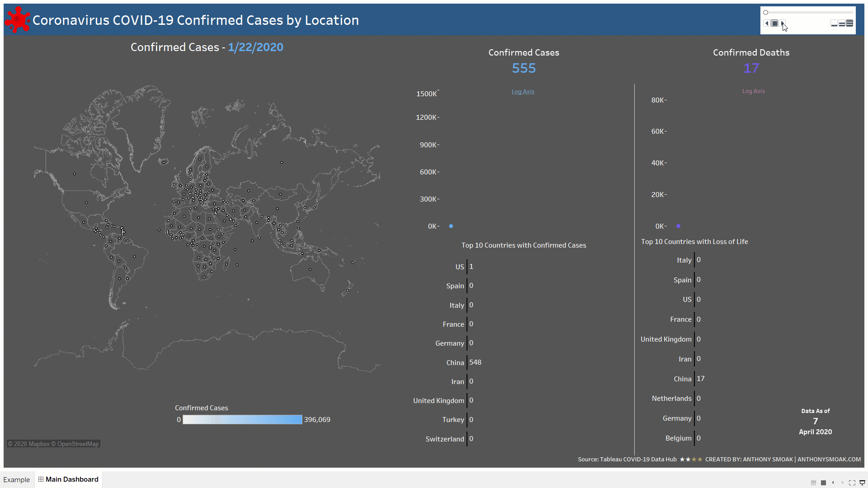
Task: Select the medium playback speed icon
Action: tap(842, 23)
